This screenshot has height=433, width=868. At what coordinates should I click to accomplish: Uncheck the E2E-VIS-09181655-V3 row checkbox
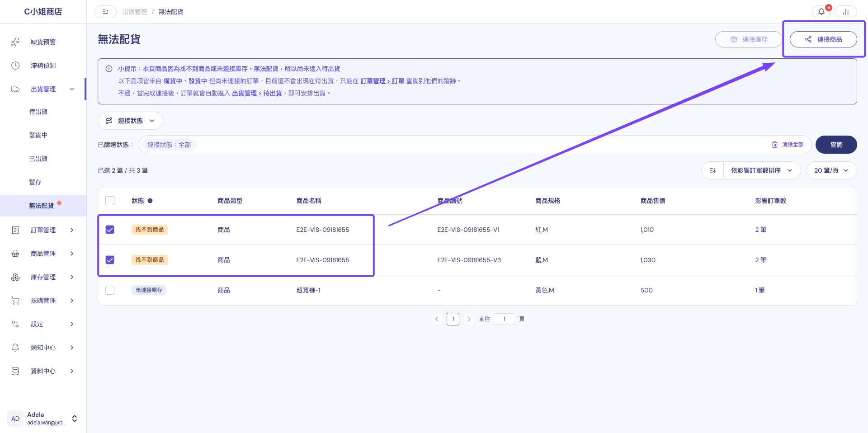point(110,260)
